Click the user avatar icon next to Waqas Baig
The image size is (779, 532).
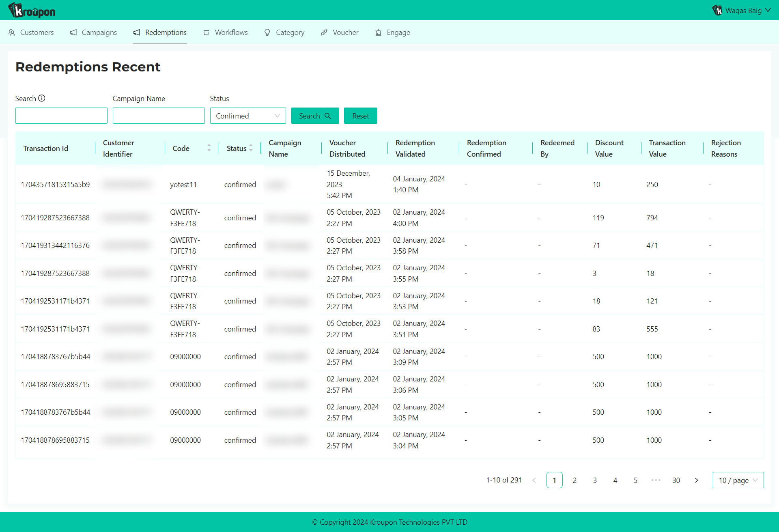[x=717, y=10]
